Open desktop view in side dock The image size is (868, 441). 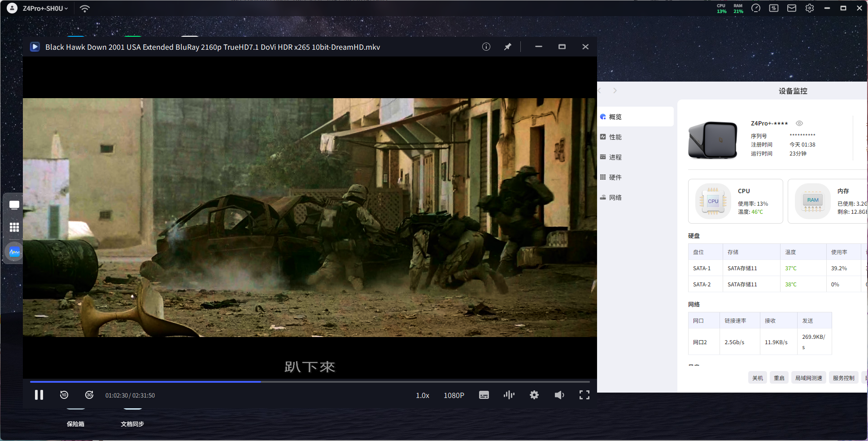(x=14, y=205)
